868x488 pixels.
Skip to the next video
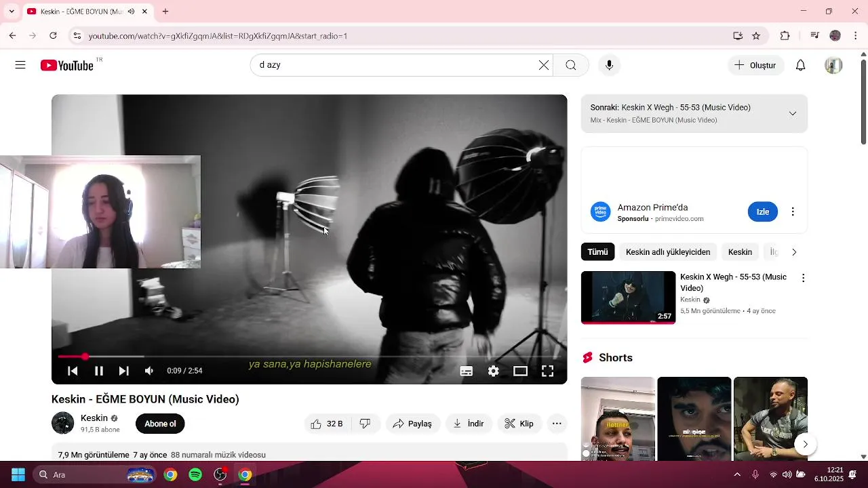[124, 371]
